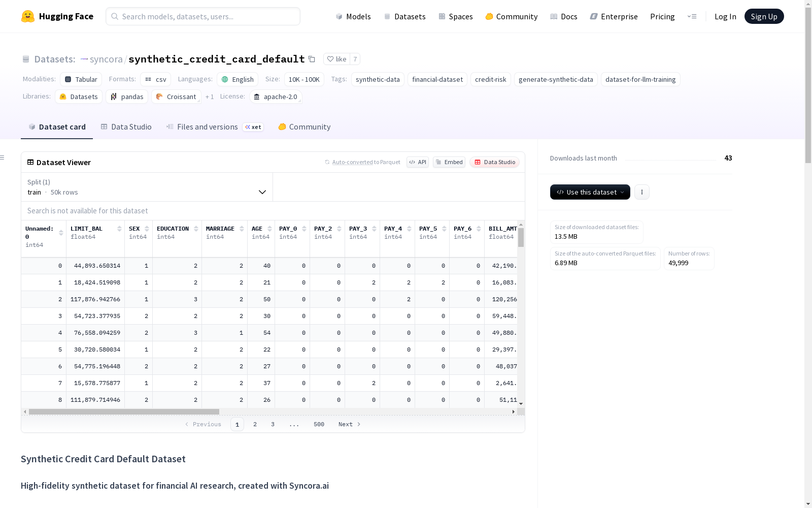Click the syncora organization avatar icon
The width and height of the screenshot is (812, 508).
(84, 59)
